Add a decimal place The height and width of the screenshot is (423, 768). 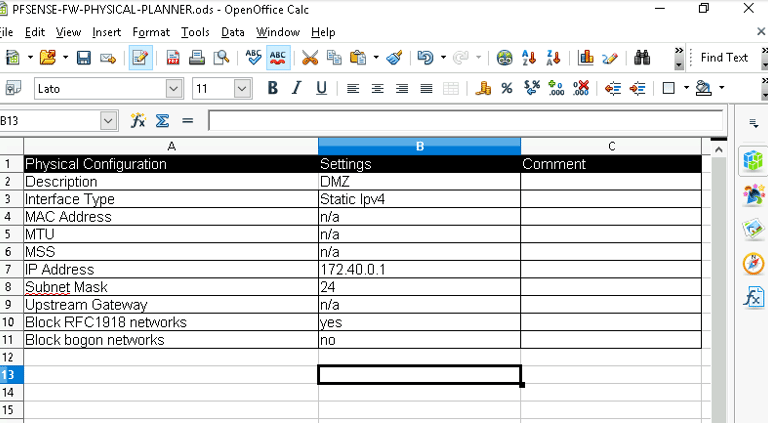[556, 89]
